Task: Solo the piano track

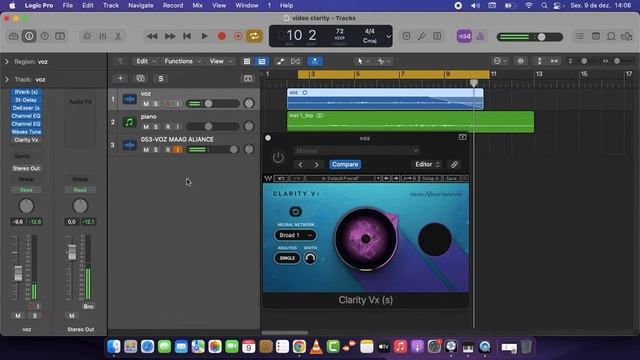Action: pyautogui.click(x=156, y=127)
